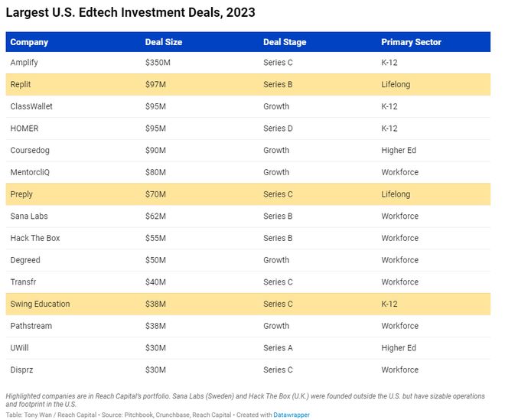Image resolution: width=505 pixels, height=420 pixels.
Task: Click the Company column header
Action: point(29,42)
